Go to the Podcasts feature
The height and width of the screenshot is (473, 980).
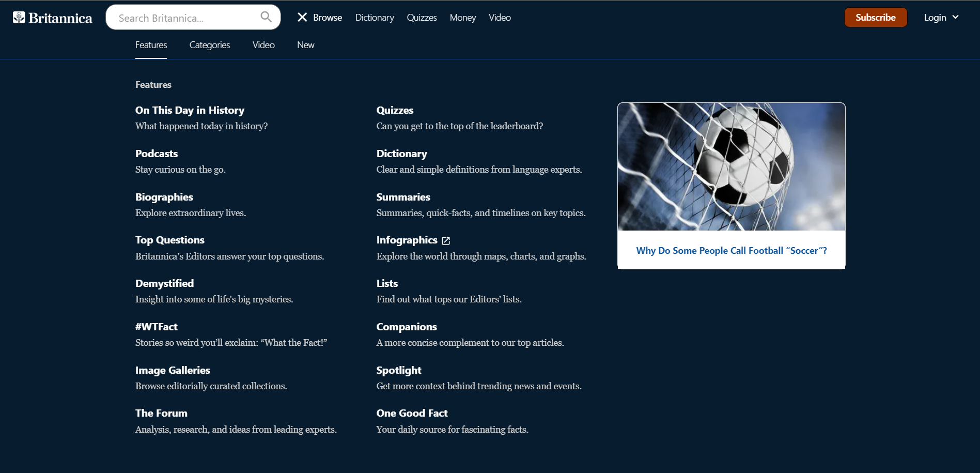tap(156, 154)
